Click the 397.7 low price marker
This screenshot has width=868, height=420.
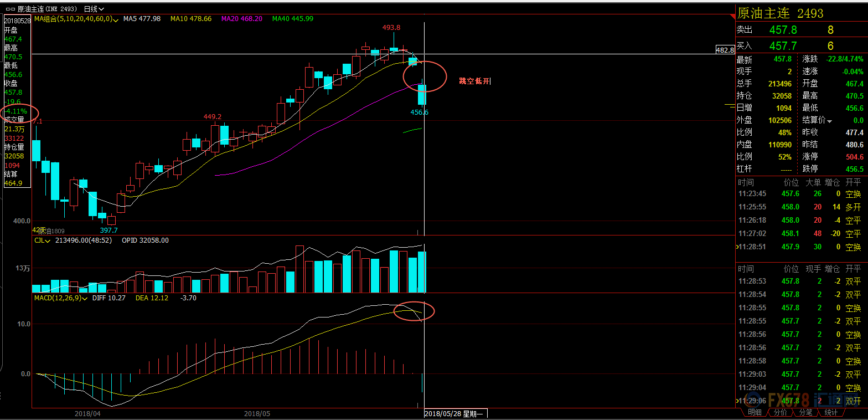108,230
